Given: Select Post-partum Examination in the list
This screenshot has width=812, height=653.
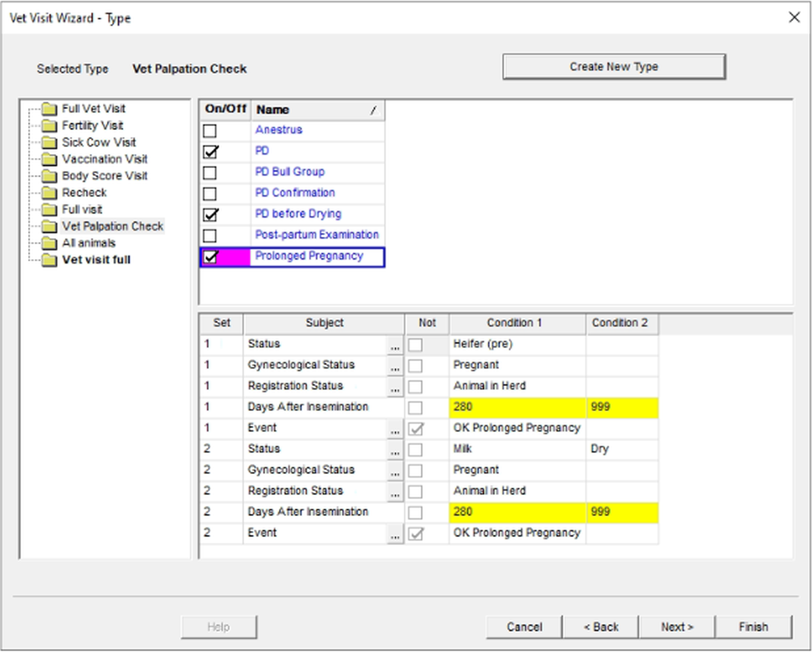Looking at the screenshot, I should pos(317,235).
